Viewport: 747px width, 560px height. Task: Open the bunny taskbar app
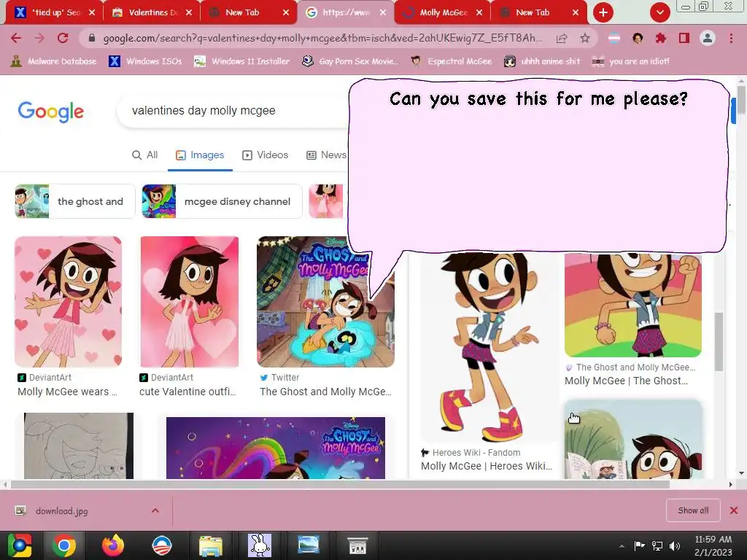pos(260,545)
